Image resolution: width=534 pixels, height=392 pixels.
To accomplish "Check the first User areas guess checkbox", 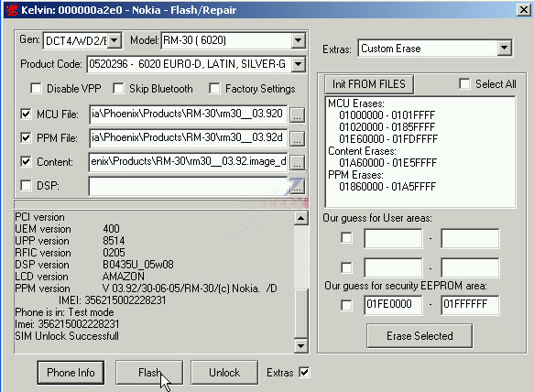I will 346,238.
